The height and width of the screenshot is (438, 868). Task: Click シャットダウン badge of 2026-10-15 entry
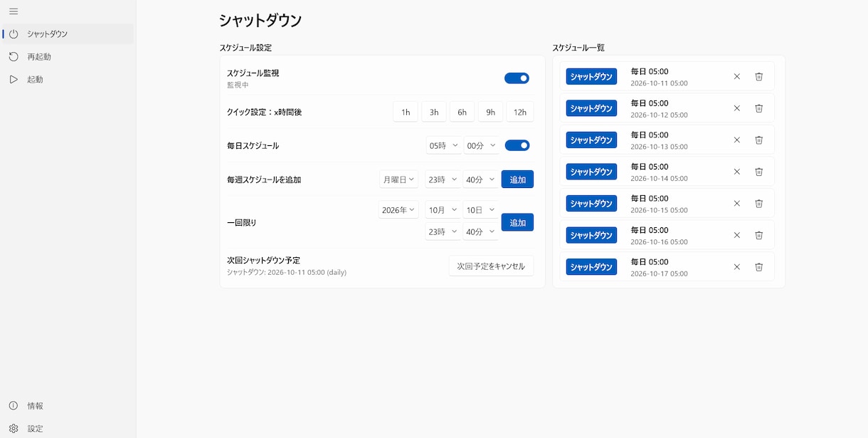click(x=591, y=203)
